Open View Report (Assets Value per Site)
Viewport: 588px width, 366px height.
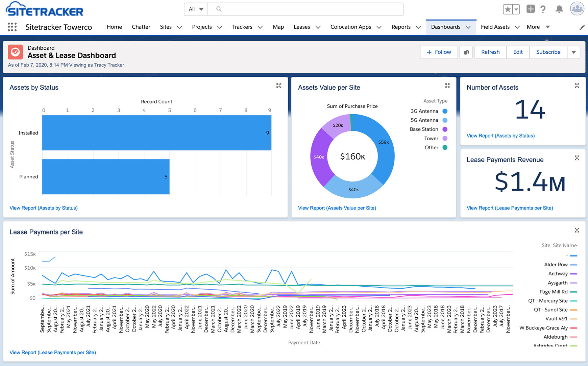pyautogui.click(x=337, y=208)
